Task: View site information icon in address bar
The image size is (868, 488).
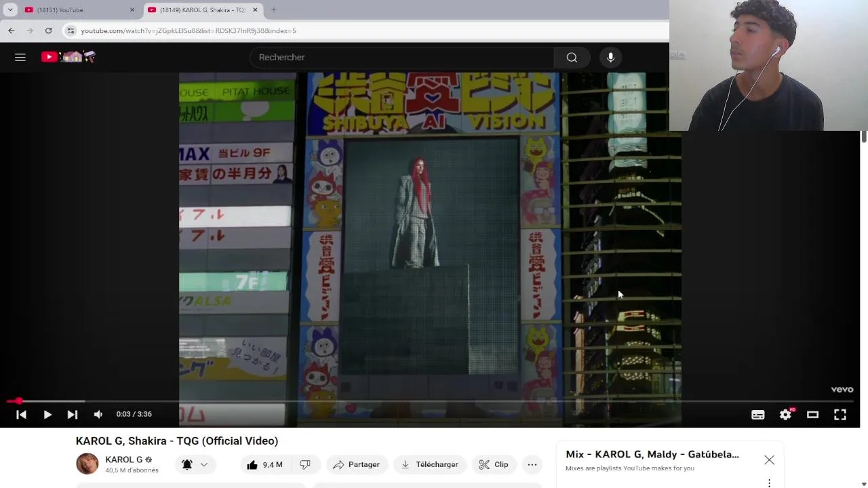Action: [71, 30]
